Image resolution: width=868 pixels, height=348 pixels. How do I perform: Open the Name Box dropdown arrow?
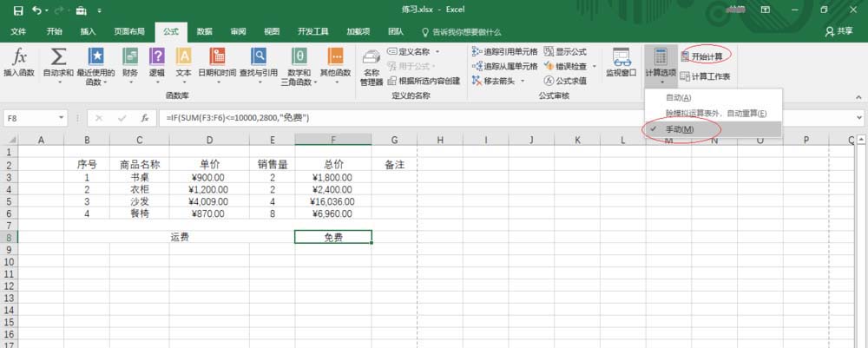(62, 117)
